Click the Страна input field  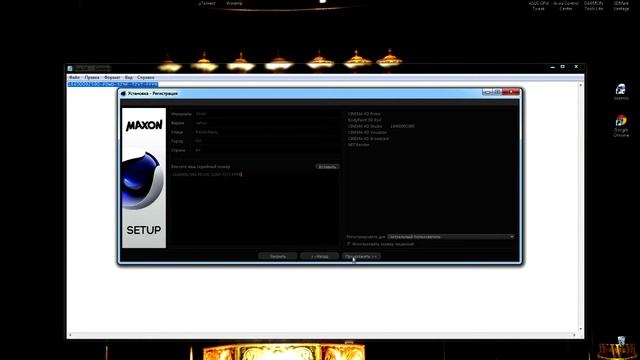(x=267, y=150)
